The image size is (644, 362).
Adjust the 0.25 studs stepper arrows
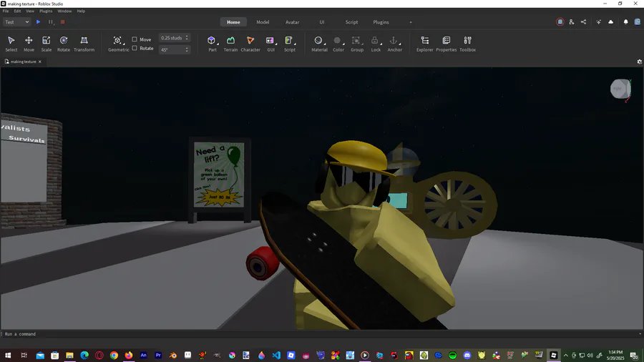187,38
